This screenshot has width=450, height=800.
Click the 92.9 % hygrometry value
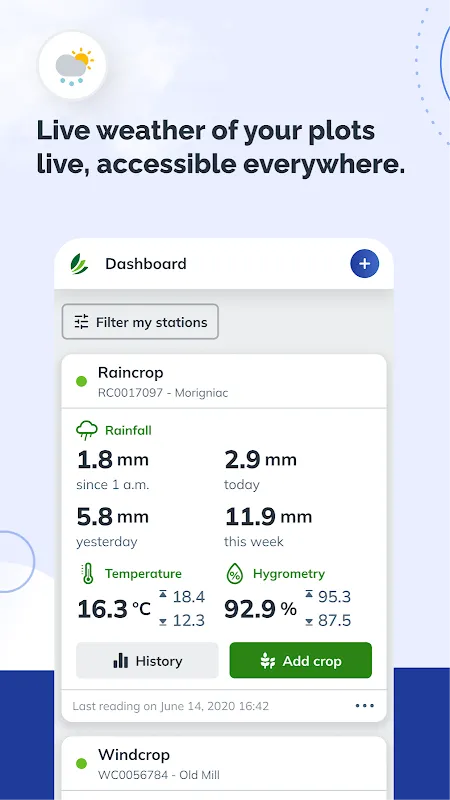260,609
